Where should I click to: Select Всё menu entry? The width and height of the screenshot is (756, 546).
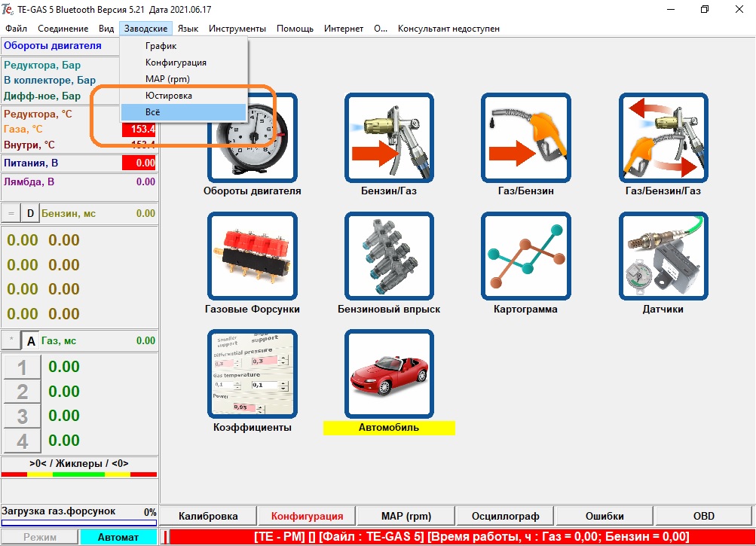(183, 111)
